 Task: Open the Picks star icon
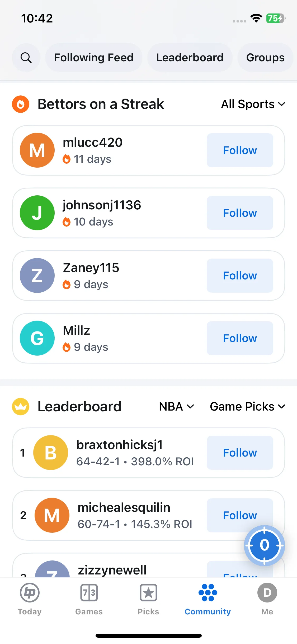coord(148,593)
